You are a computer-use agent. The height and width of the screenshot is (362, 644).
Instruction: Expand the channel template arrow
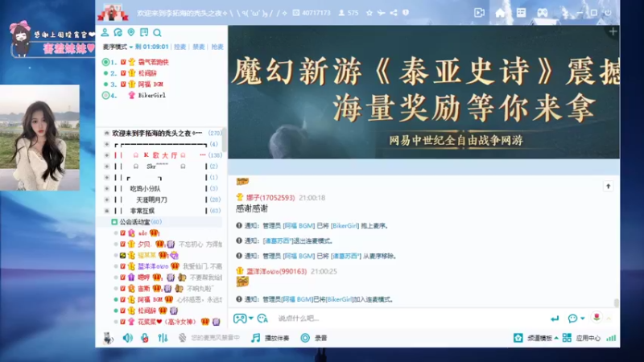[556, 338]
